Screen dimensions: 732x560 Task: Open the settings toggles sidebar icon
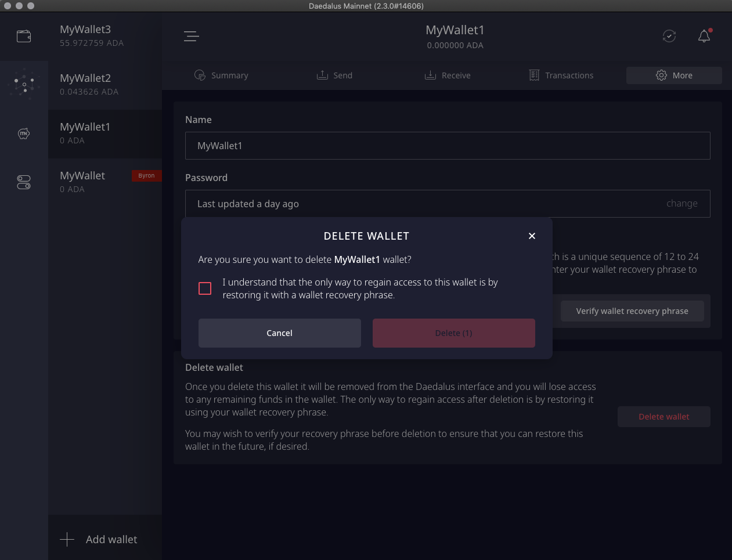pos(24,182)
